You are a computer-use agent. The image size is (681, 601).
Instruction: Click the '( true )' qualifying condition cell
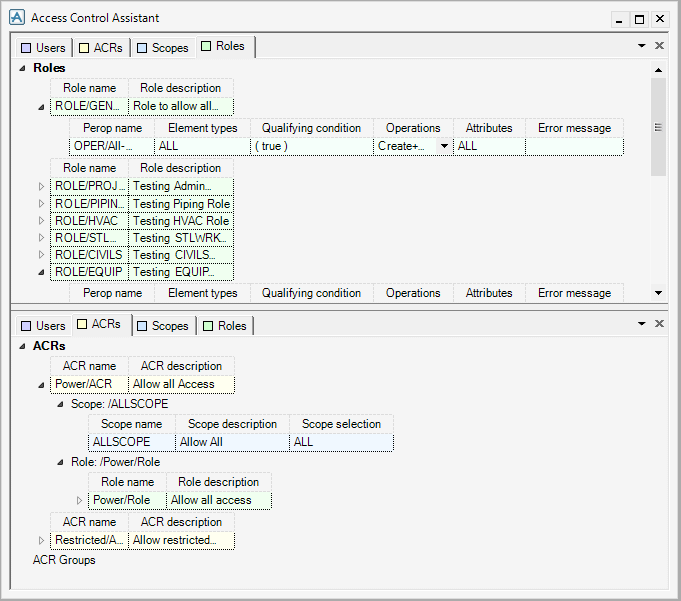tap(312, 146)
